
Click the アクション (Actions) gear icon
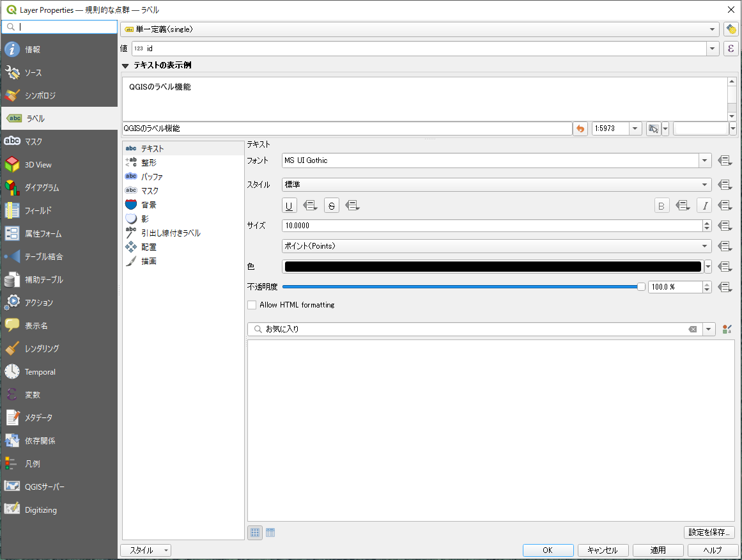pos(12,302)
